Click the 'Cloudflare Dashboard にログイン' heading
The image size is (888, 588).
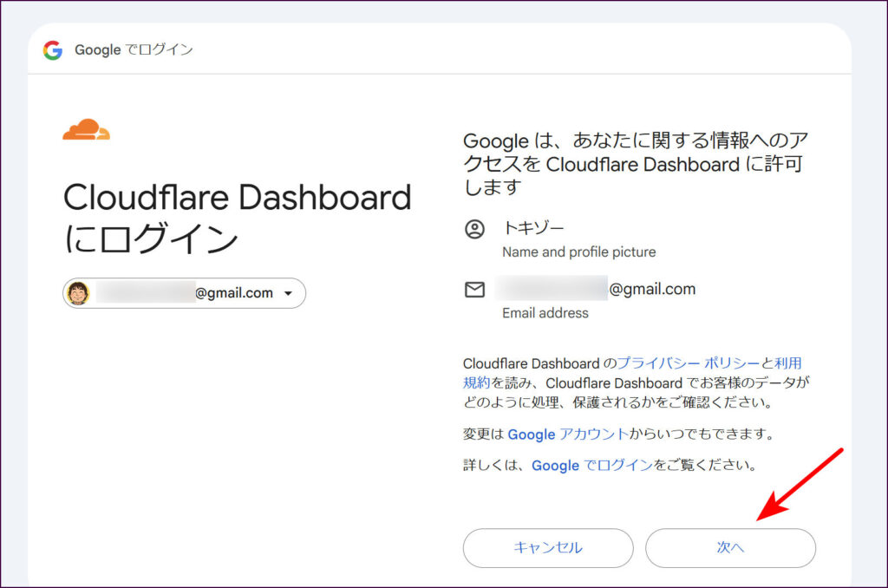tap(237, 218)
